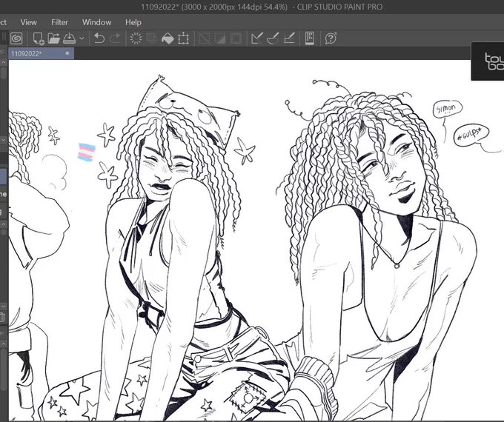Toggle Snap to Special Ruler

(273, 38)
